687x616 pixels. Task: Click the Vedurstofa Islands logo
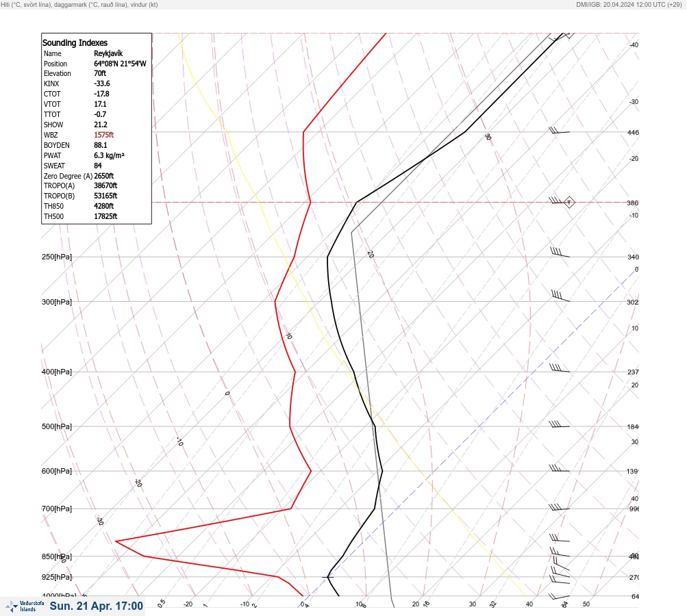[x=25, y=606]
